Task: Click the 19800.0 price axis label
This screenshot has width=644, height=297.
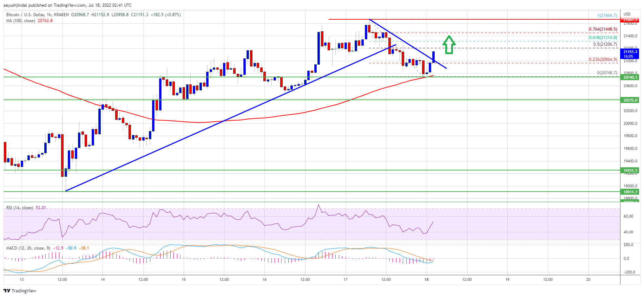Action: (630, 136)
